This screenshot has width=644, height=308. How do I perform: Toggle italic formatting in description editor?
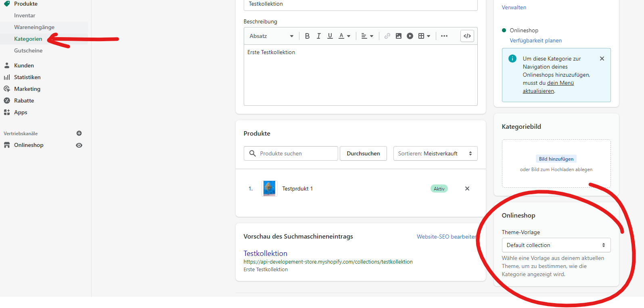coord(319,36)
